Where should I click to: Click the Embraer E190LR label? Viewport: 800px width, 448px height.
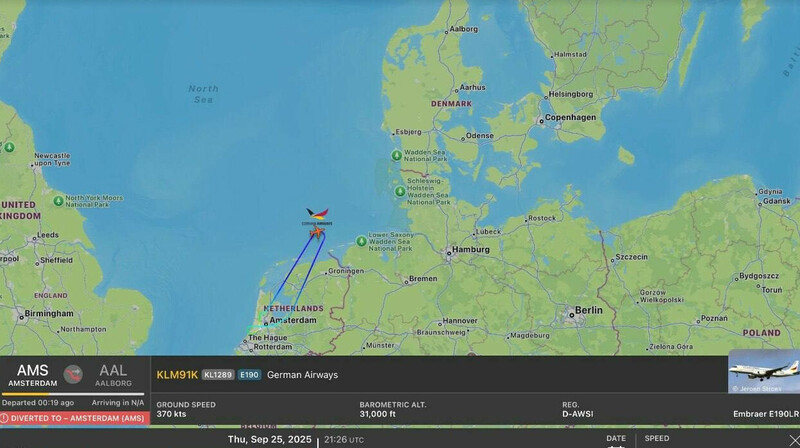click(x=766, y=414)
